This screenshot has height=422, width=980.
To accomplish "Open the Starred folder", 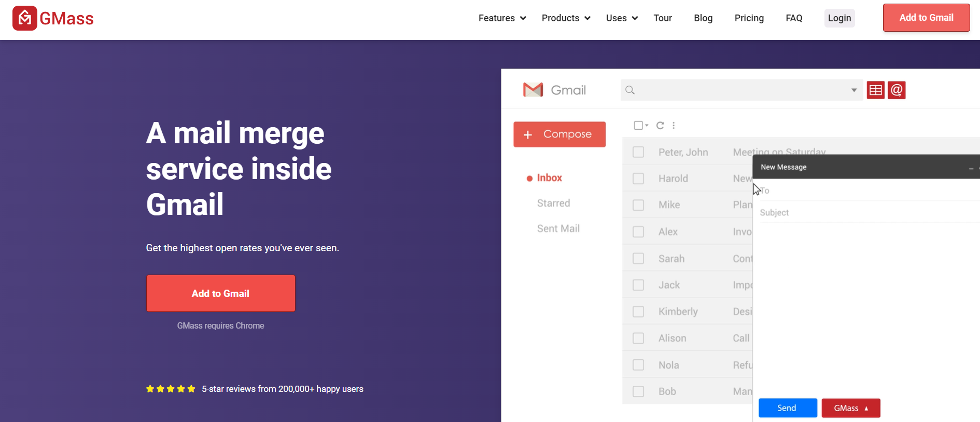I will (553, 203).
